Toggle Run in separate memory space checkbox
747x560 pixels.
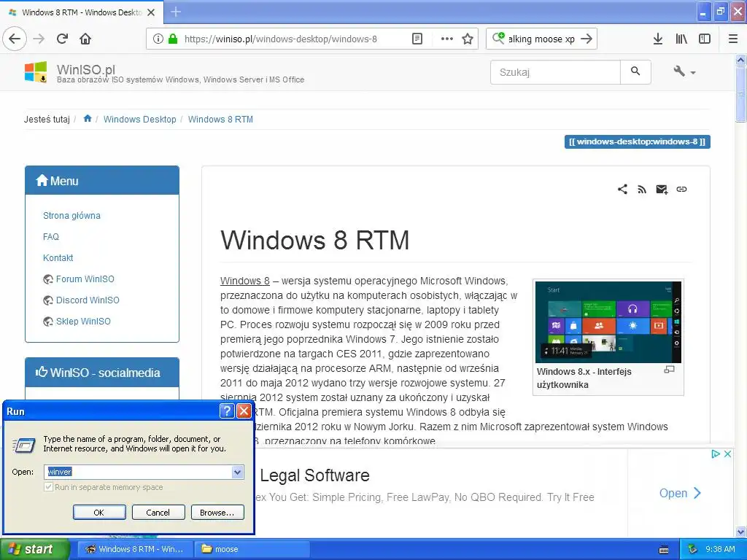pyautogui.click(x=48, y=487)
